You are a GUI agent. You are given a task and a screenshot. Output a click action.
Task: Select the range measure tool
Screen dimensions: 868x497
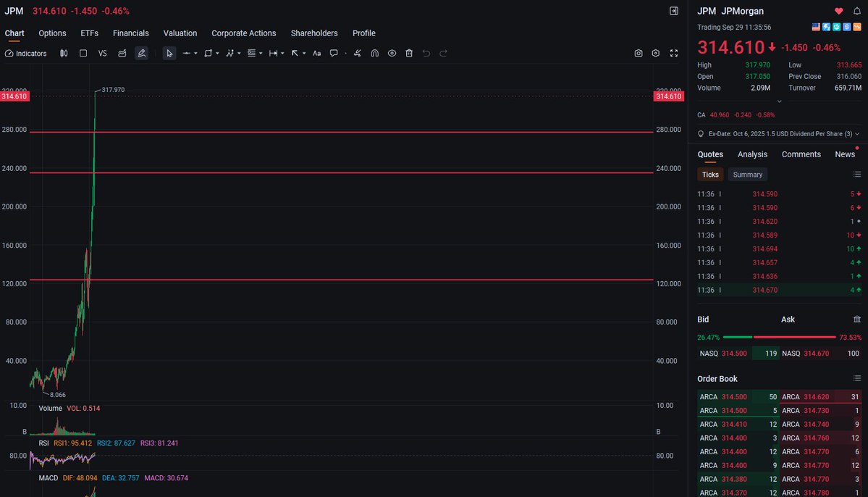[x=273, y=53]
